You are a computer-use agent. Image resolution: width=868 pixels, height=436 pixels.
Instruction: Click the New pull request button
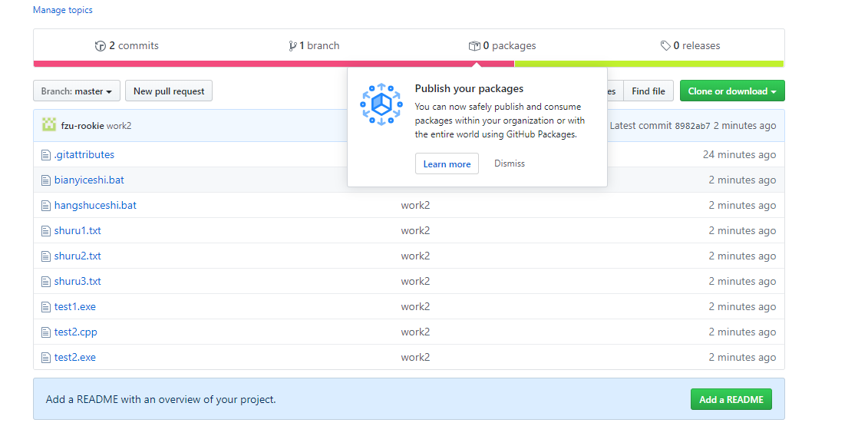tap(169, 91)
